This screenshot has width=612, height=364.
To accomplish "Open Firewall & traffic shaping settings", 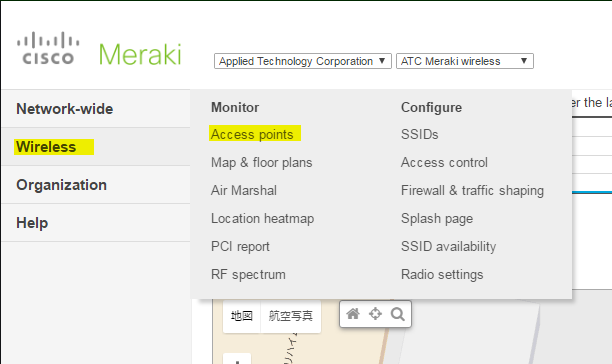I will [x=472, y=190].
